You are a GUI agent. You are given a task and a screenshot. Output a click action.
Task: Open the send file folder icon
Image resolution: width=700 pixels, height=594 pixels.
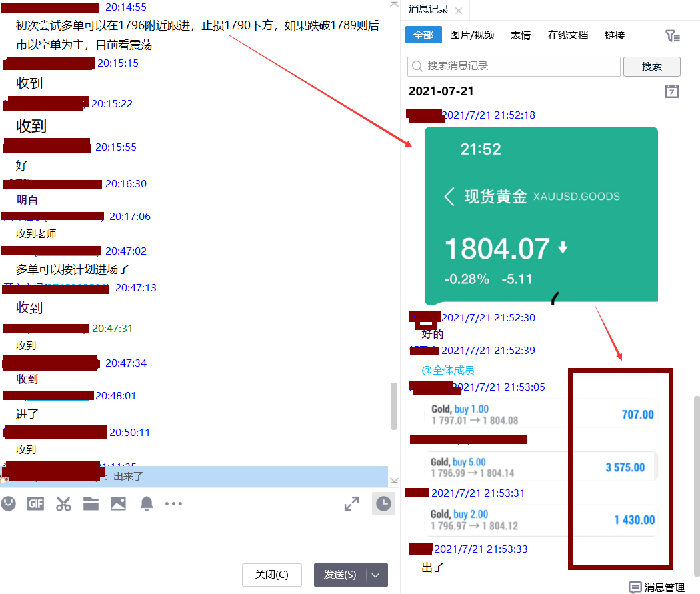point(91,504)
